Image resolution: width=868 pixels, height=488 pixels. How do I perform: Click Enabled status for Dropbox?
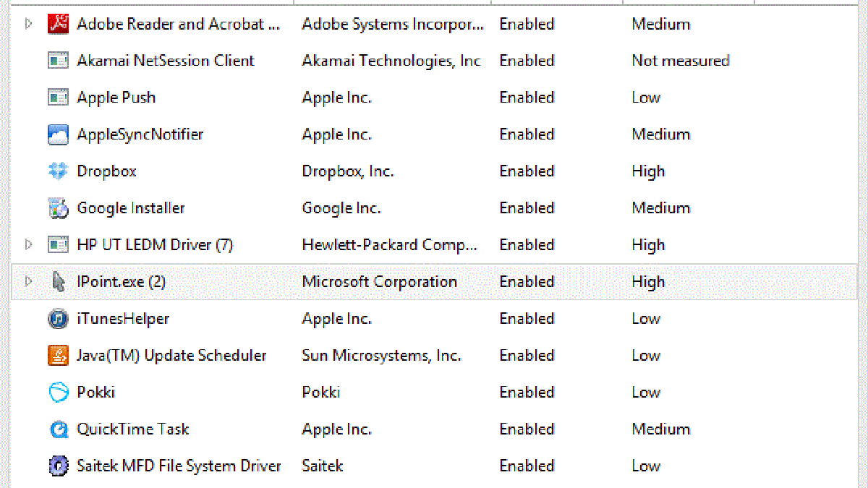pyautogui.click(x=527, y=171)
